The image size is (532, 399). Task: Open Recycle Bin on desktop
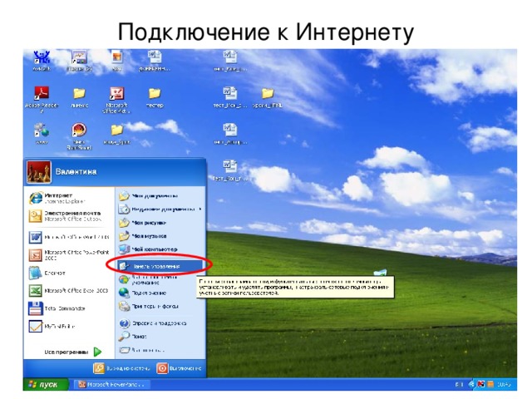(380, 273)
